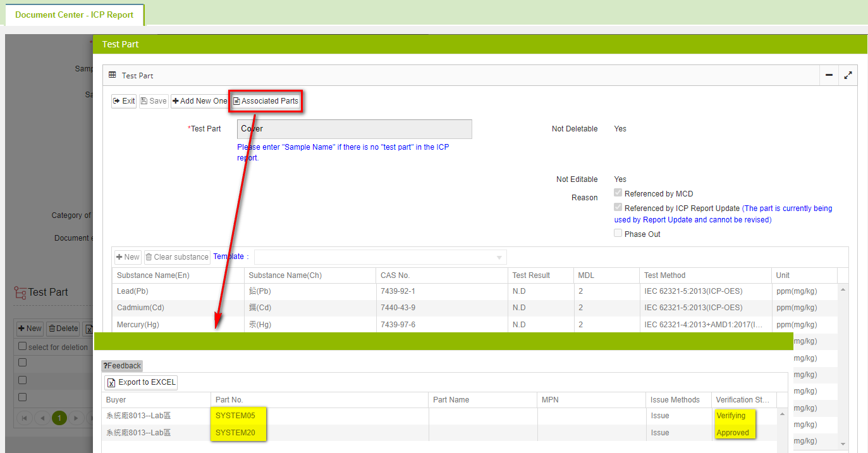868x453 pixels.
Task: Click Issue cell in SYSTEM05 row
Action: click(660, 416)
